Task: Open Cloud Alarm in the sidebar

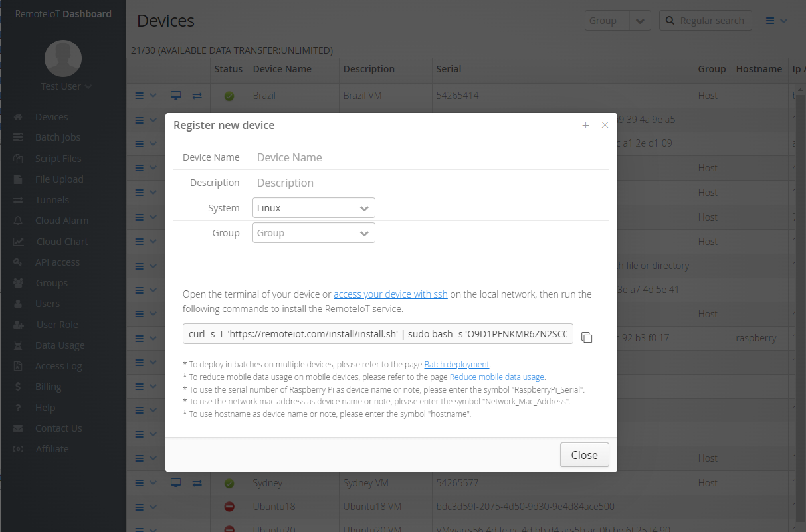Action: pos(61,221)
